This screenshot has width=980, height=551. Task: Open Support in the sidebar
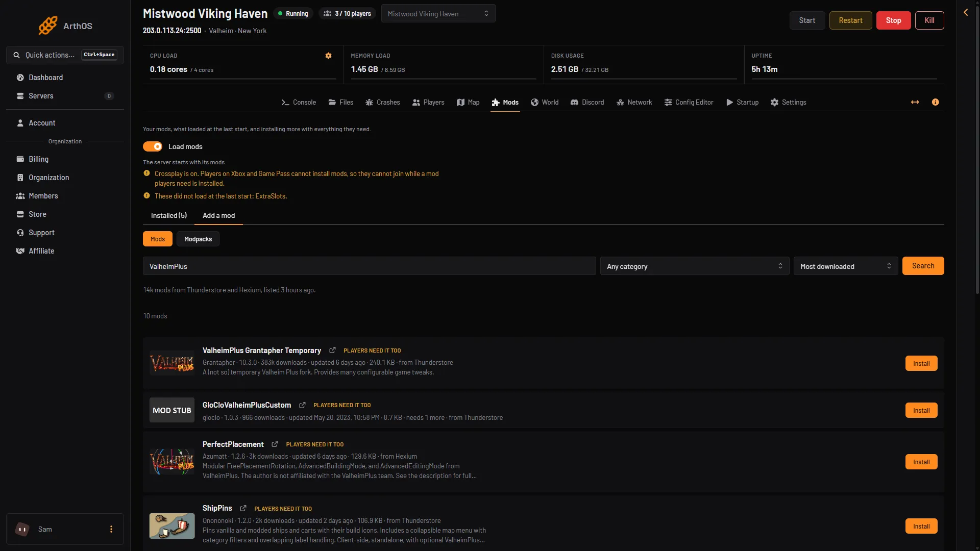(x=65, y=233)
